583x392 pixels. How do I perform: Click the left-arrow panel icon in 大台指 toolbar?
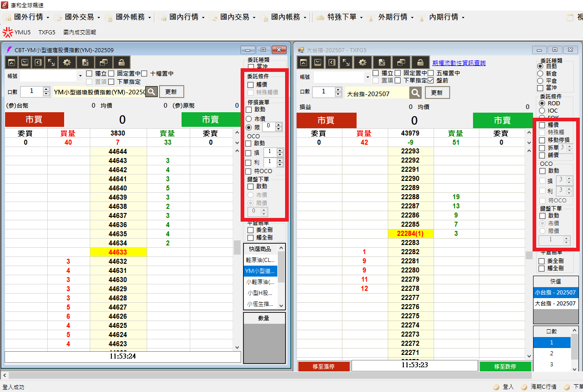pos(332,62)
